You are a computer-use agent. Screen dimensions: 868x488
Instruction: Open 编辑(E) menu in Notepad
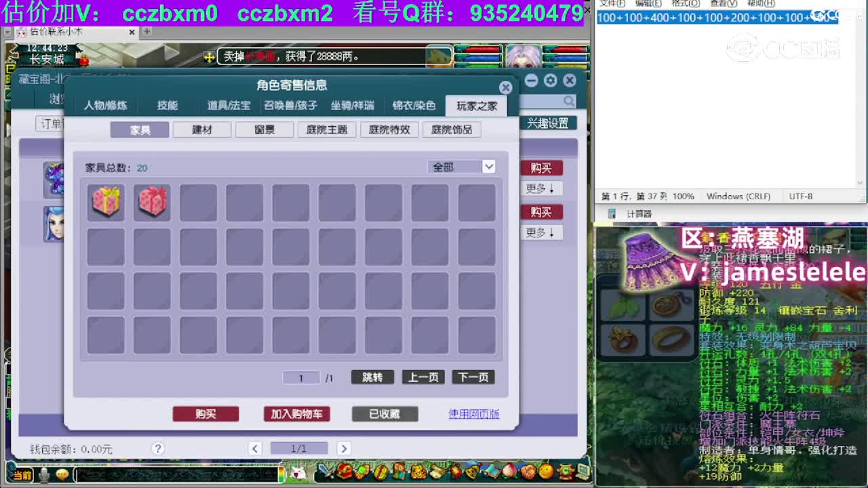(648, 3)
